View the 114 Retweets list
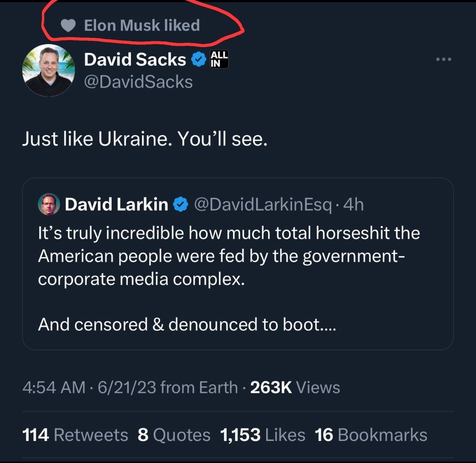This screenshot has height=463, width=476. pos(75,435)
